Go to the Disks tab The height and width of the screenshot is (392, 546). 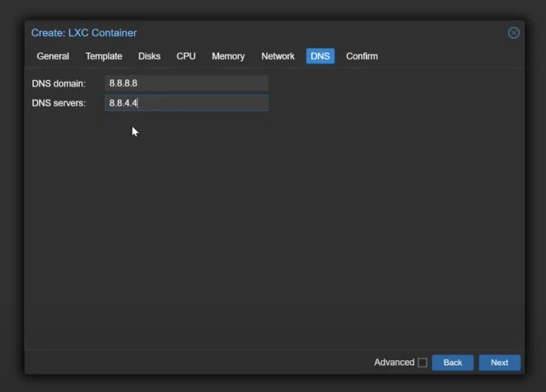149,56
